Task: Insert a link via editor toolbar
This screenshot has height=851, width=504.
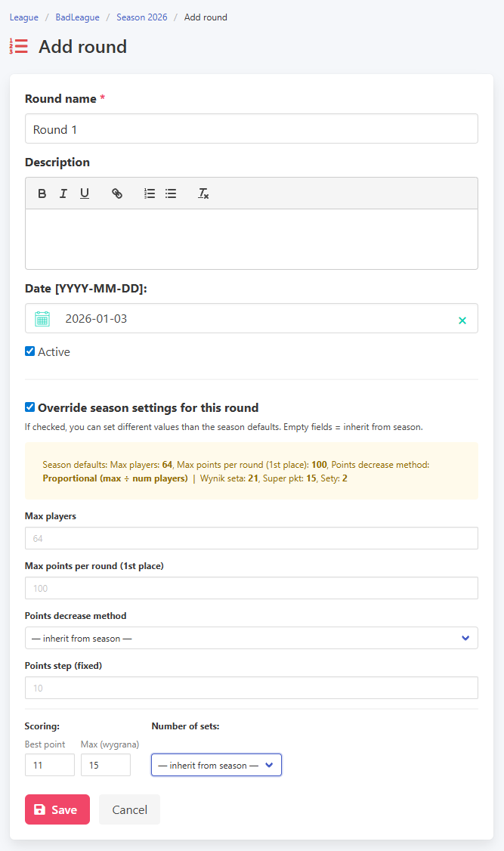Action: (x=116, y=193)
